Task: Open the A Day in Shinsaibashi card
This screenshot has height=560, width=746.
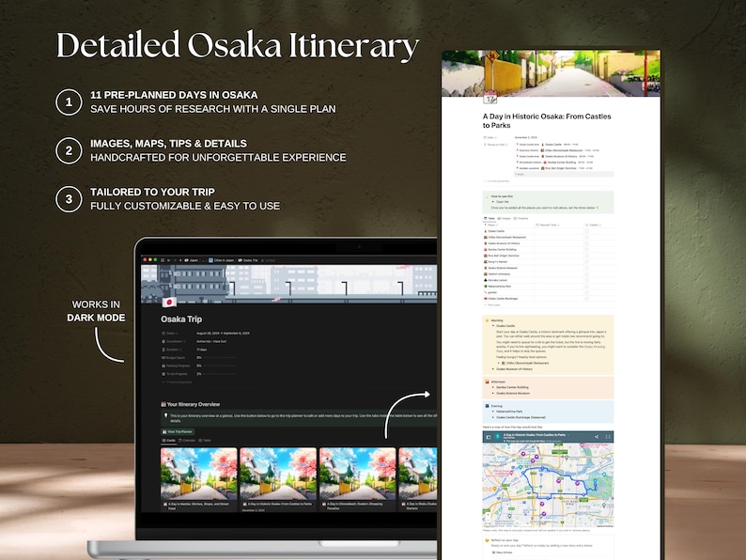Action: [358, 479]
